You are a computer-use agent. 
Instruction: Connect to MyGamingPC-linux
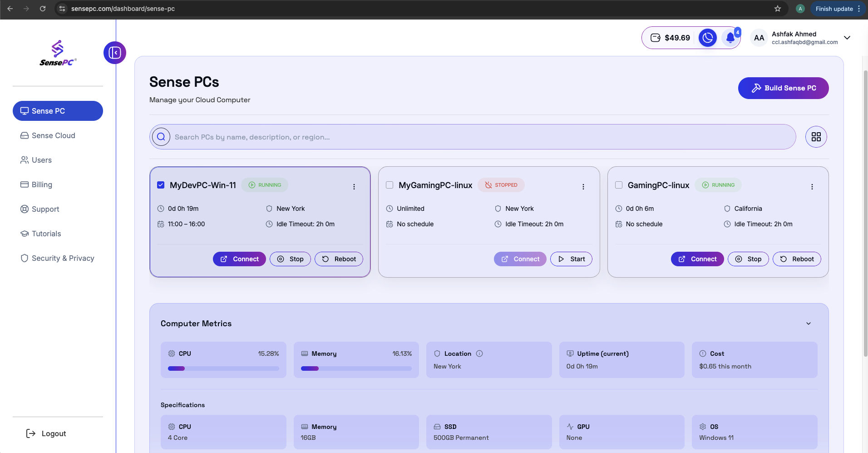520,259
